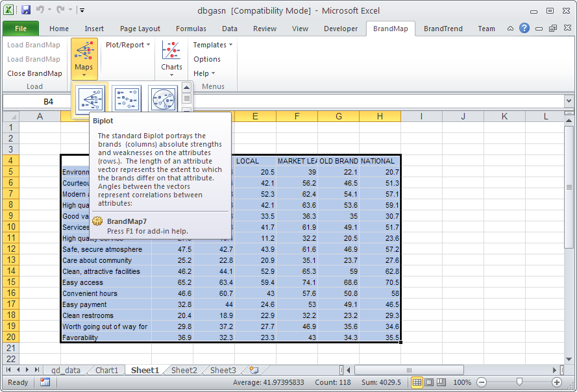Open the Team tab
This screenshot has height=392, width=577.
[x=487, y=29]
